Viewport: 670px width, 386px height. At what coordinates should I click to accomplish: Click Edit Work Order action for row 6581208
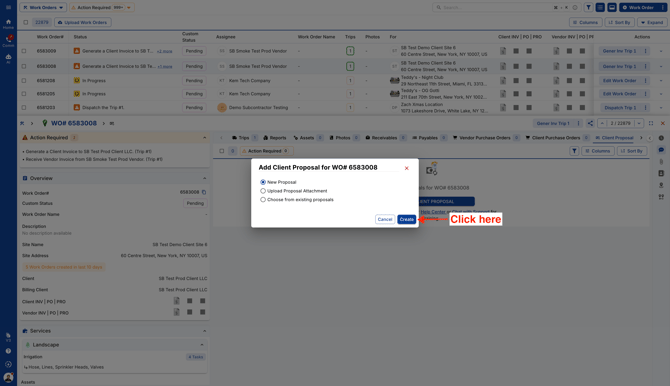[x=619, y=80]
